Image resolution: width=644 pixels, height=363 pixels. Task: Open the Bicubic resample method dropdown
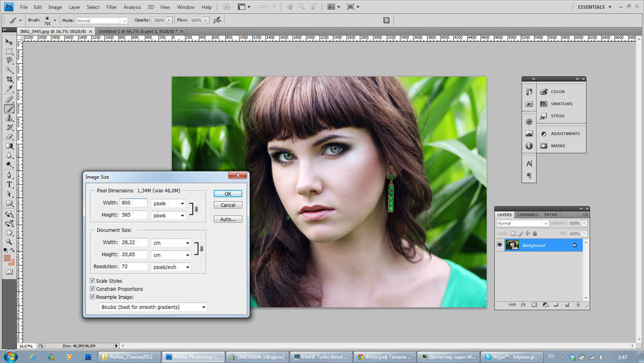153,308
